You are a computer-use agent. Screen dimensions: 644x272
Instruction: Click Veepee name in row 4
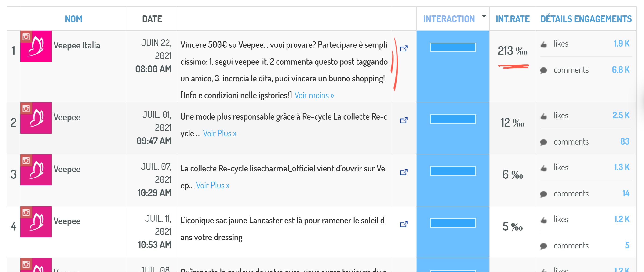tap(67, 221)
